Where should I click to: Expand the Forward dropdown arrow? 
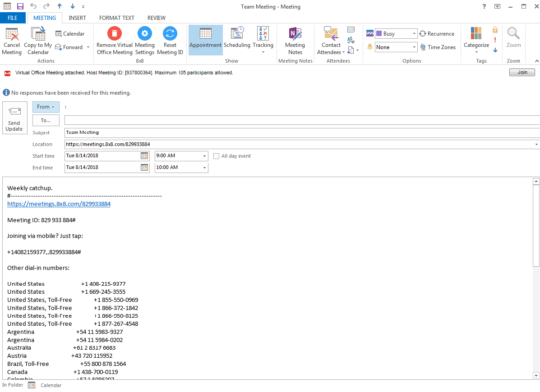(88, 47)
